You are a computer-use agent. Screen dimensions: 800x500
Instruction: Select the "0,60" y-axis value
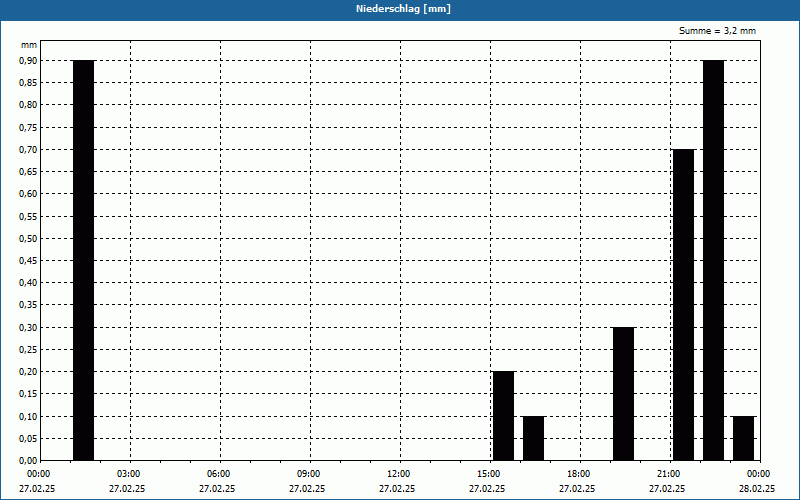pos(28,194)
